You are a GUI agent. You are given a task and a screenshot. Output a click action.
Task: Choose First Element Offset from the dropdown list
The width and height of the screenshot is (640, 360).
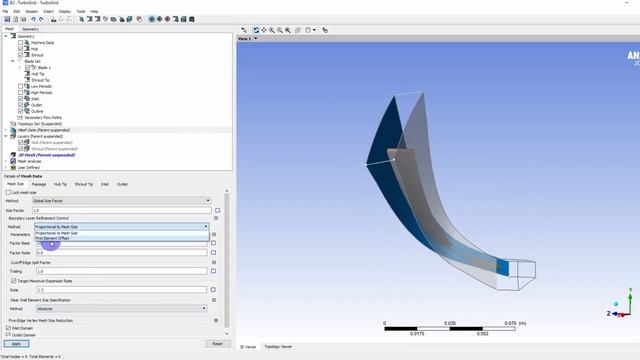tap(122, 238)
